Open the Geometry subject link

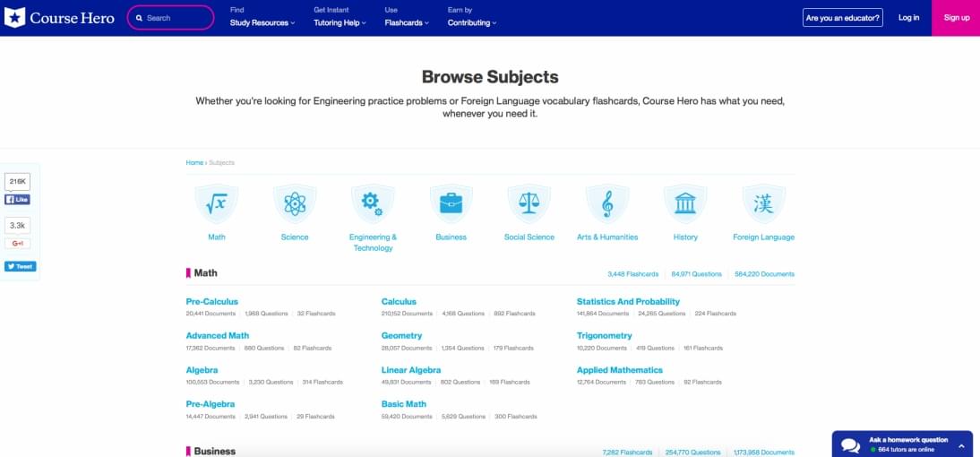point(402,336)
